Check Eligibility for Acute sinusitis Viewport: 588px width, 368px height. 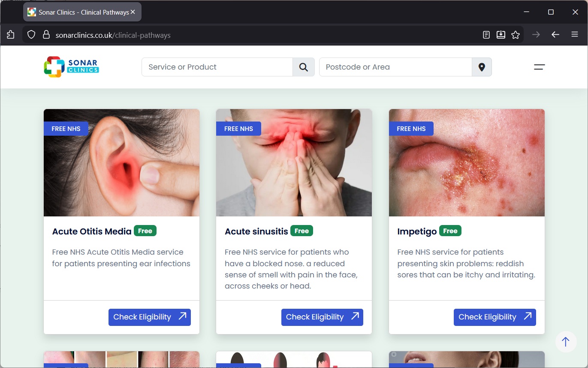coord(322,317)
